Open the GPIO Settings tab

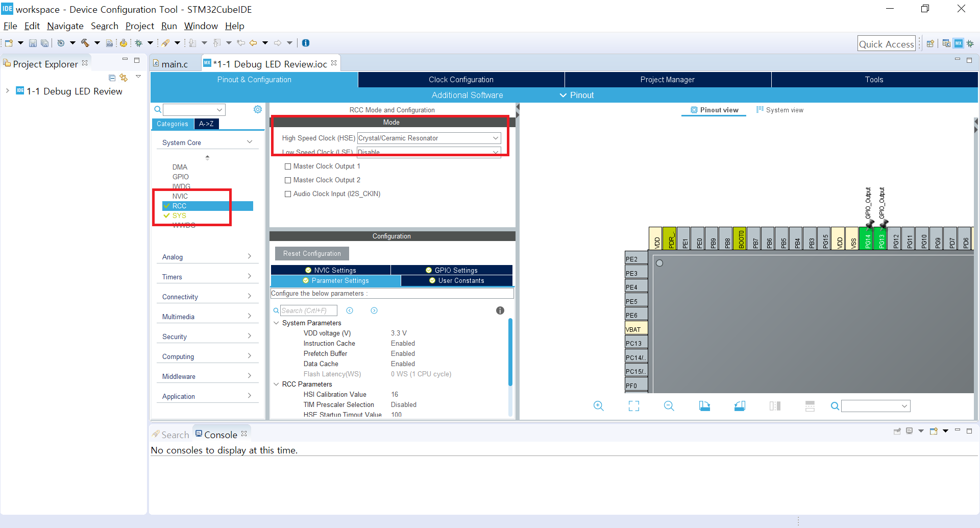tap(452, 270)
